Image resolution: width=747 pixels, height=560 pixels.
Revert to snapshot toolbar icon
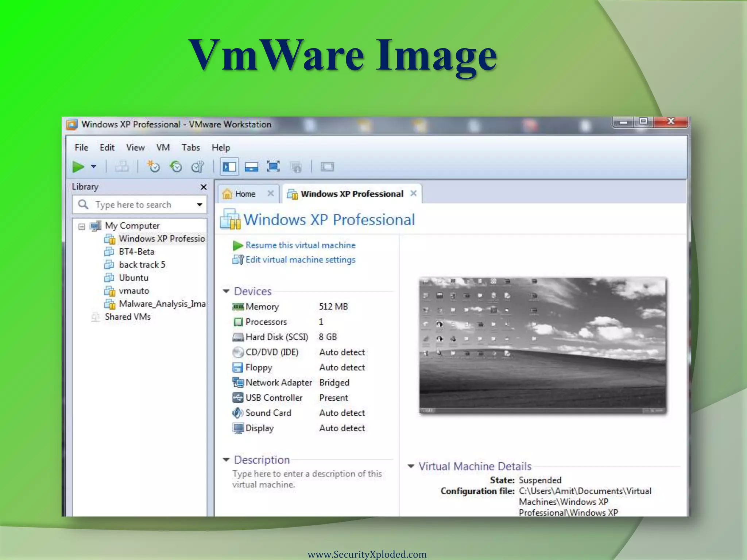(176, 167)
